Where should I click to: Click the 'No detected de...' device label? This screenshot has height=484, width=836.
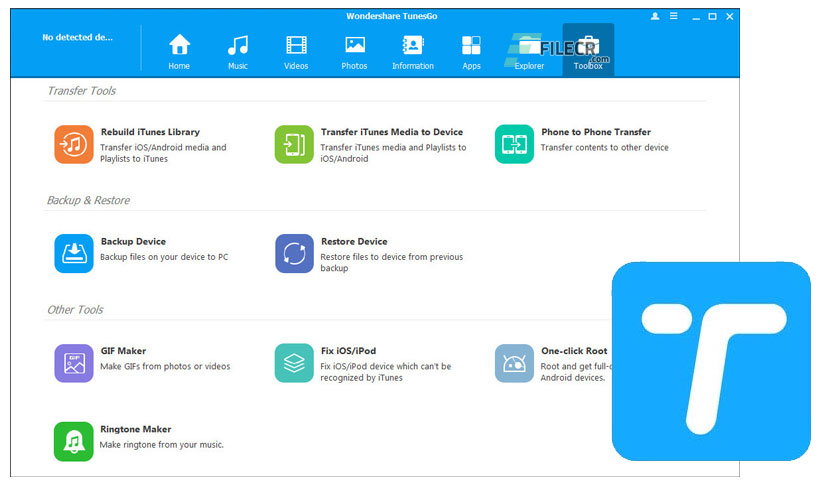pos(77,37)
